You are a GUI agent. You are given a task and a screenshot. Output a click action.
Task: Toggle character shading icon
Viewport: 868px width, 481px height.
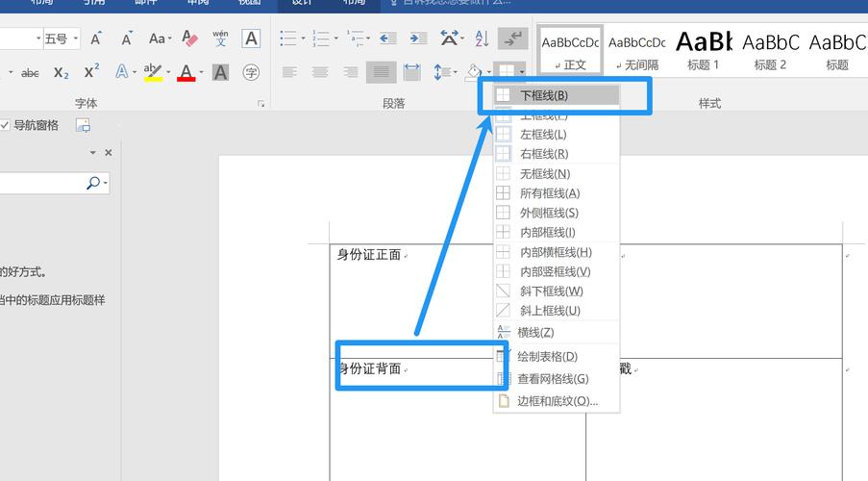(x=220, y=72)
